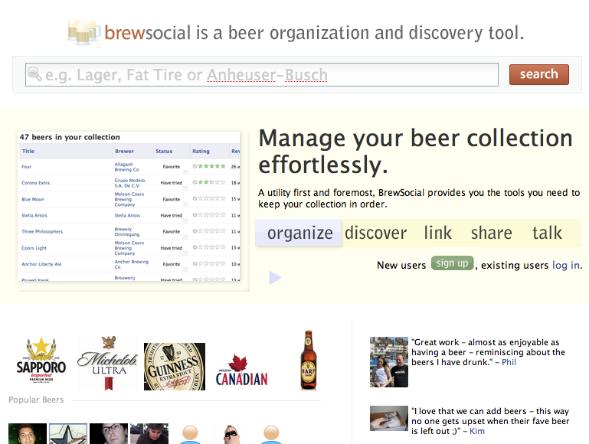Screen dimensions: 589x444
Task: Open the Sapporo beer logo
Action: [41, 360]
